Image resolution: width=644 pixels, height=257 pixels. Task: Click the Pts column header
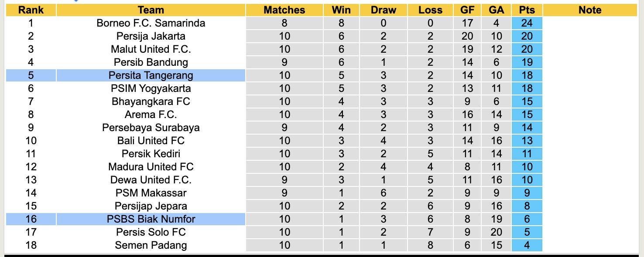(x=527, y=10)
